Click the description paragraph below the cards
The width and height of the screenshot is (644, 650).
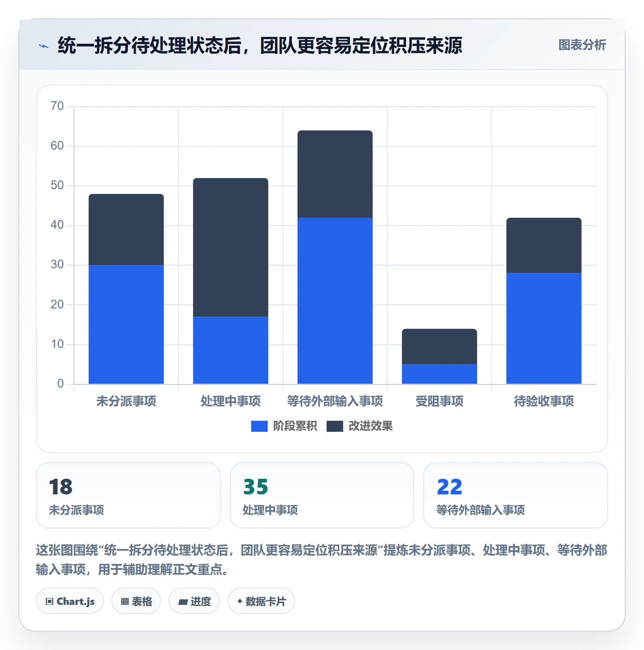pos(322,560)
